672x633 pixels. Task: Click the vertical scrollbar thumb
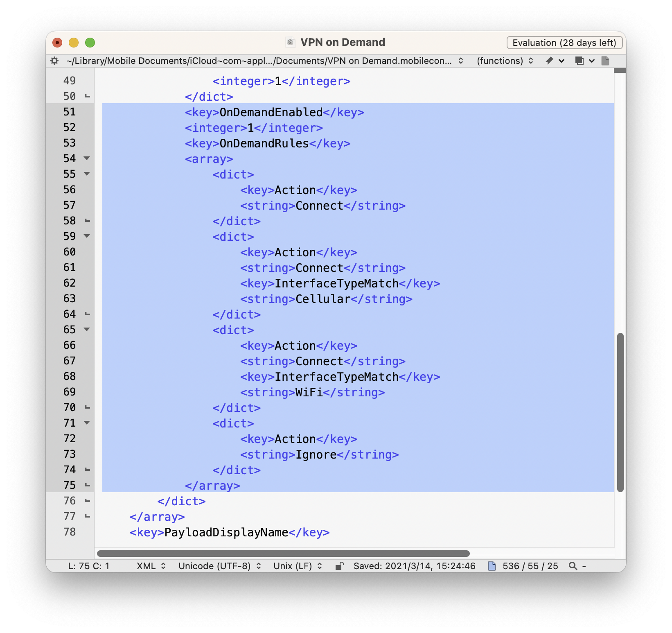click(x=620, y=412)
